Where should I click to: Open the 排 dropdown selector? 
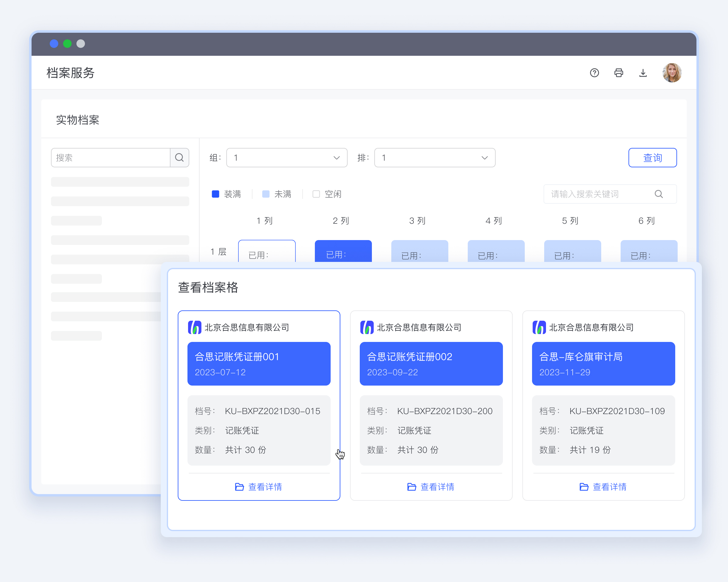click(435, 158)
